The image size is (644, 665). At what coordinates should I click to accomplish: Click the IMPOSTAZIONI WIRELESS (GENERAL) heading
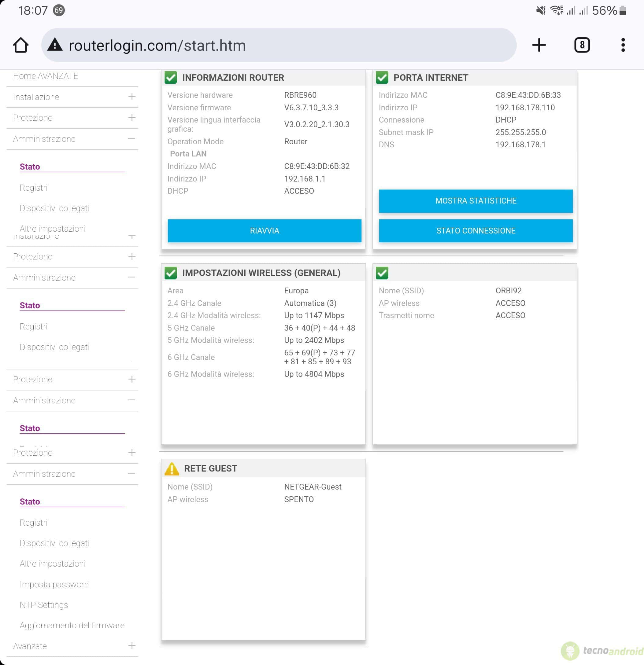(261, 273)
